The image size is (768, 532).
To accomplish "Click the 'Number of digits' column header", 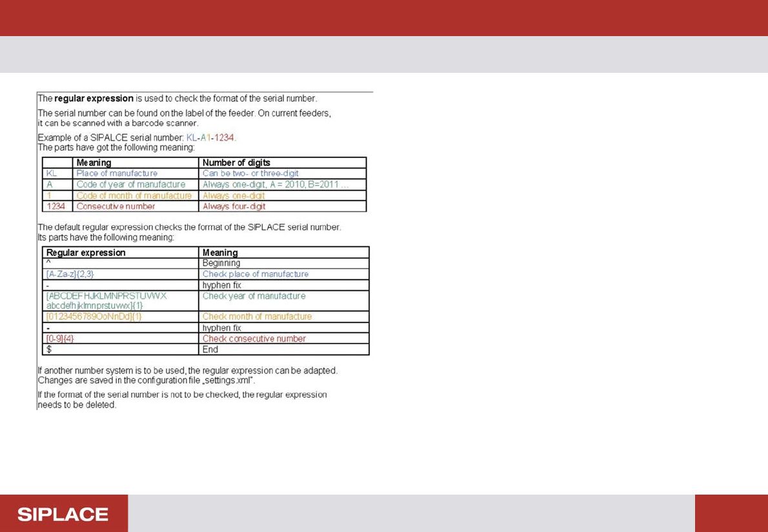I will click(x=283, y=163).
